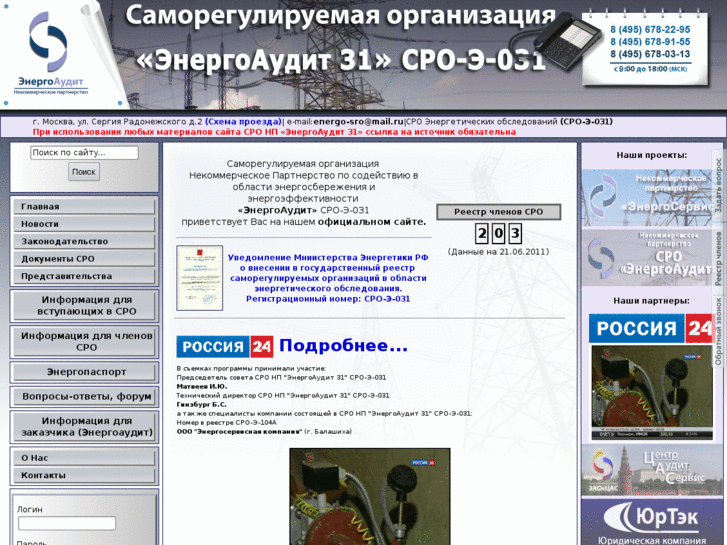
Task: Click the name Матвеев И.Ю.
Action: point(202,386)
